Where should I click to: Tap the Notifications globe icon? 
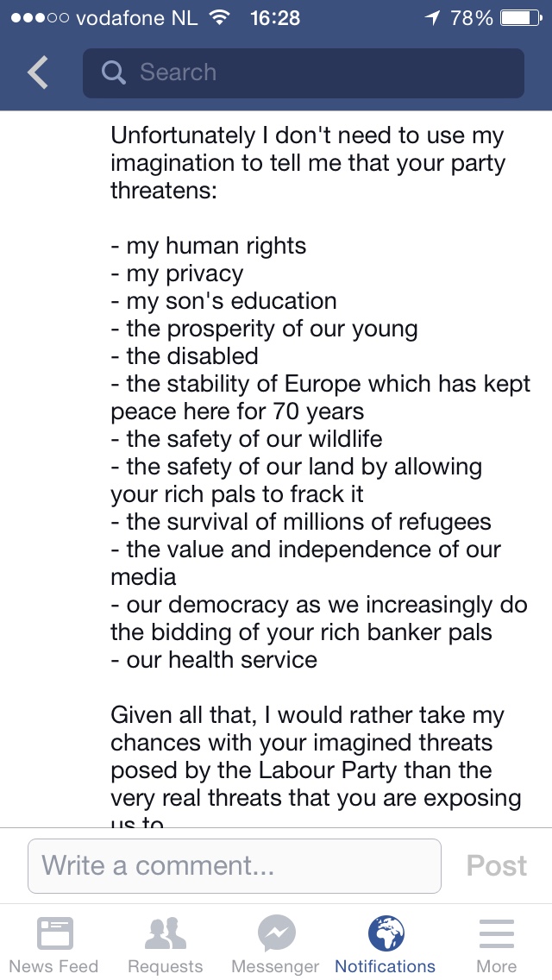click(386, 933)
